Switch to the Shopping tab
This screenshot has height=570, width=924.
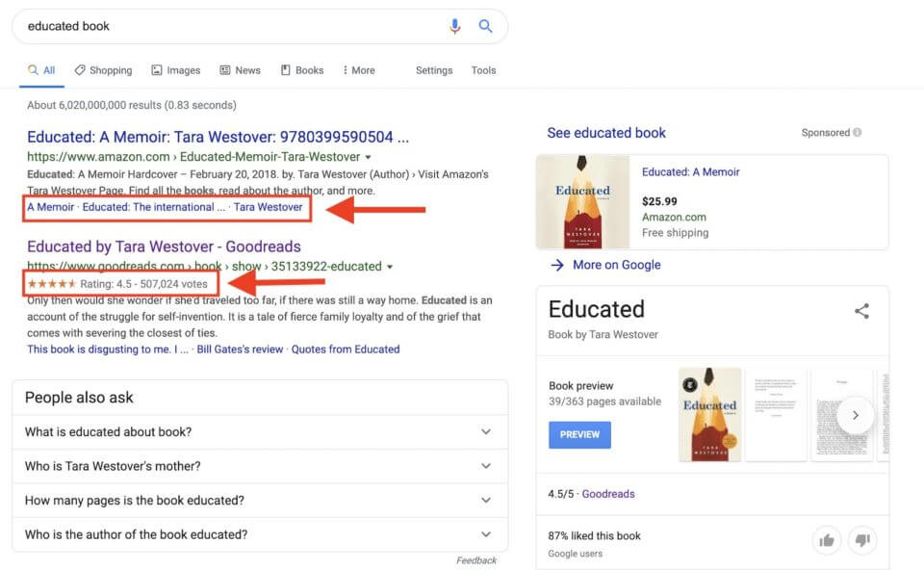[x=103, y=70]
